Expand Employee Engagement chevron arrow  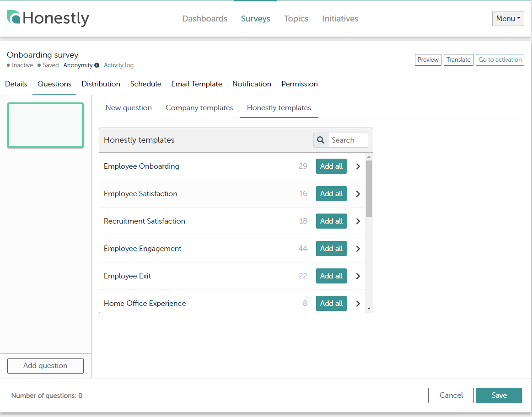(x=358, y=249)
